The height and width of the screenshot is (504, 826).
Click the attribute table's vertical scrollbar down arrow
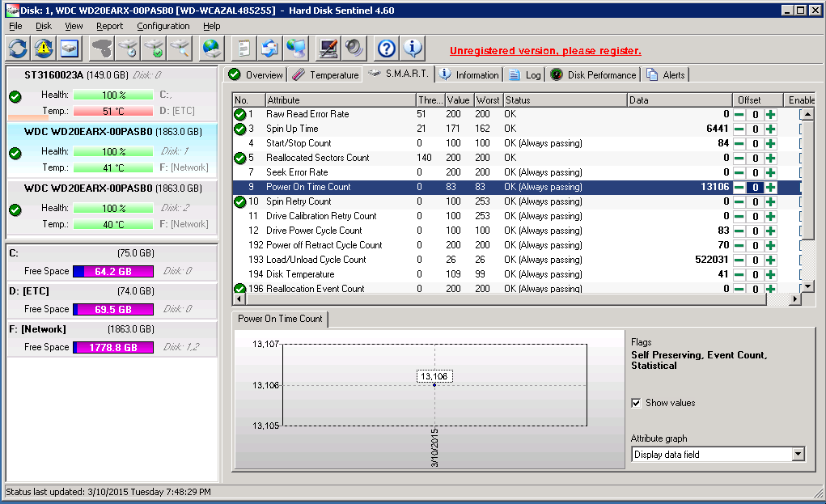[x=807, y=286]
